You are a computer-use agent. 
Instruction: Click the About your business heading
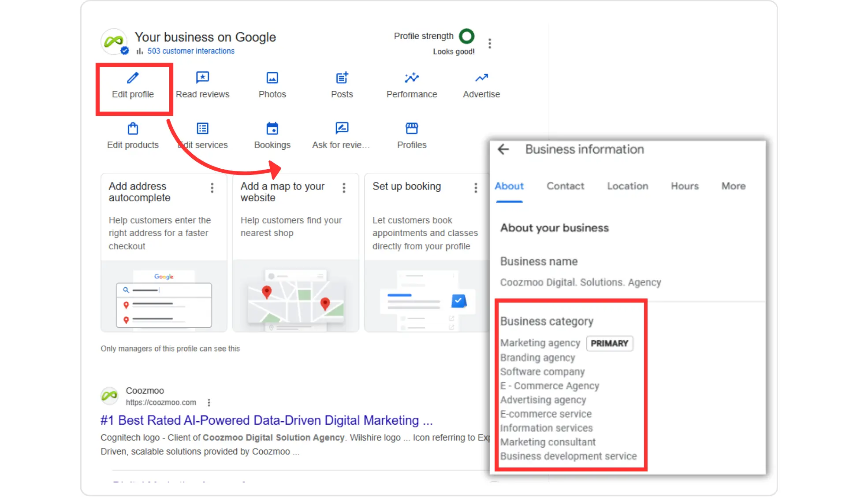(555, 228)
